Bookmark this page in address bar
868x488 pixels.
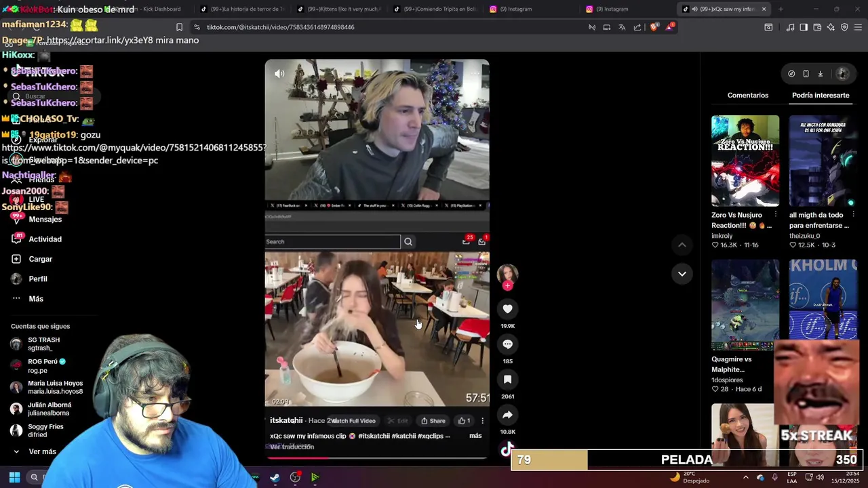(x=179, y=27)
